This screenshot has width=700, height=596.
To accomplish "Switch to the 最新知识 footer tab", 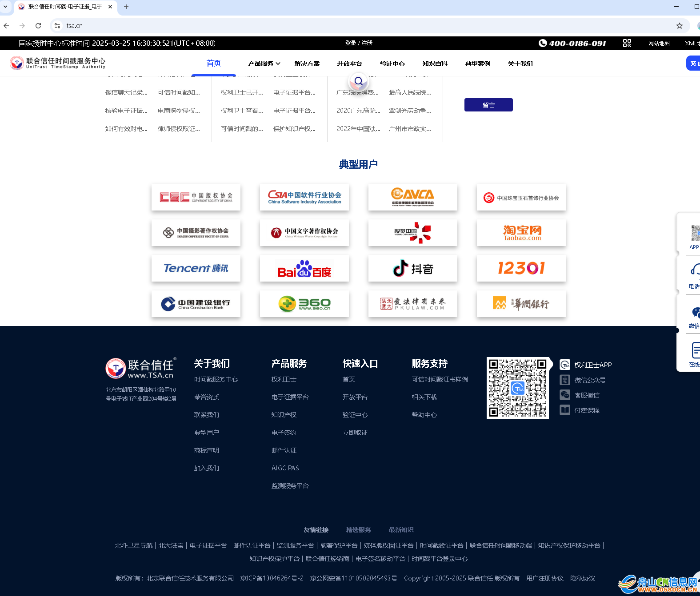I will (x=401, y=530).
